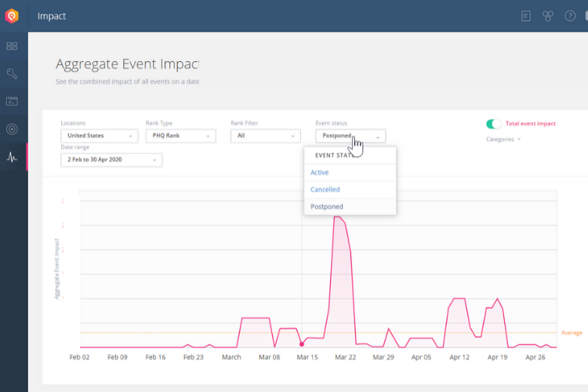Image resolution: width=588 pixels, height=392 pixels.
Task: Click the PredictHQ logo icon
Action: [12, 16]
